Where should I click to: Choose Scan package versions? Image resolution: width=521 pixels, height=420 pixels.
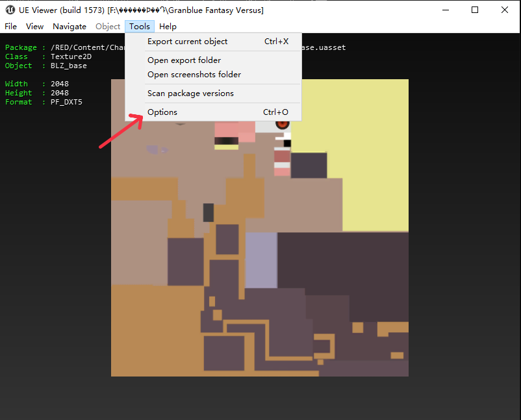213,93
